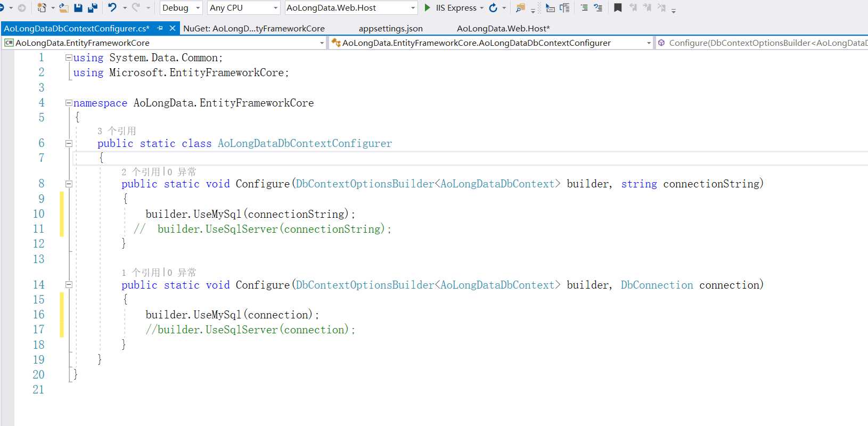Go to next bookmark icon
This screenshot has width=868, height=426.
[x=647, y=7]
